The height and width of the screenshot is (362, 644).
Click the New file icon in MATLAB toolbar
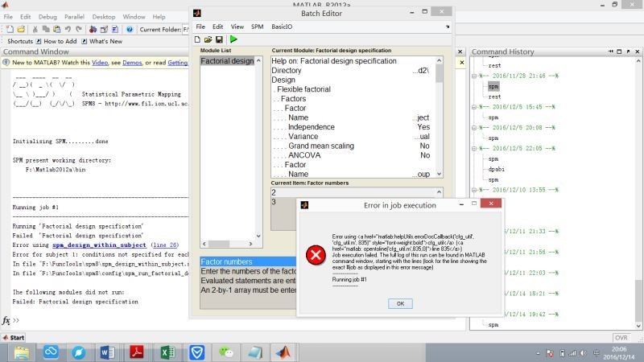point(10,29)
